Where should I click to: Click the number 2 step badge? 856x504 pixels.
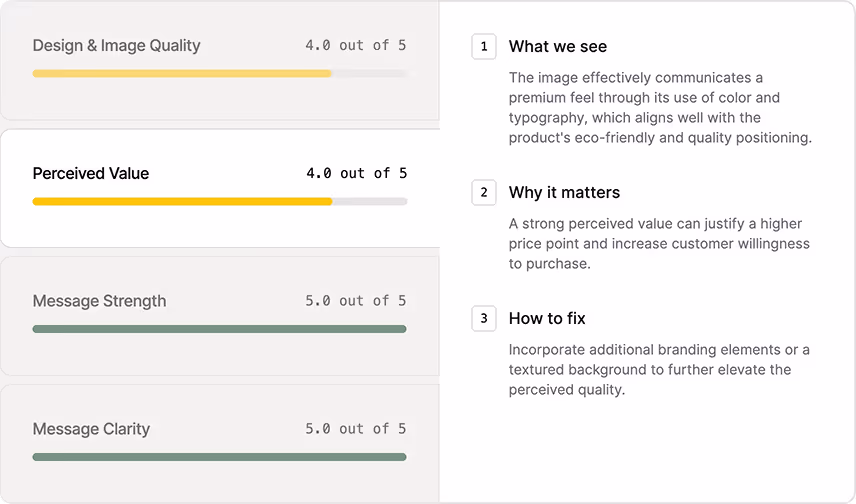pos(484,193)
